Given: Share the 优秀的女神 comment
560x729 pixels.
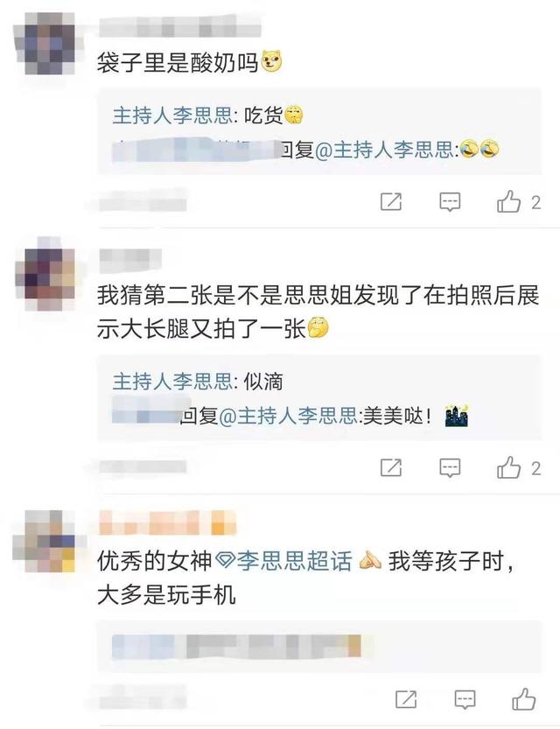Looking at the screenshot, I should coord(406,698).
